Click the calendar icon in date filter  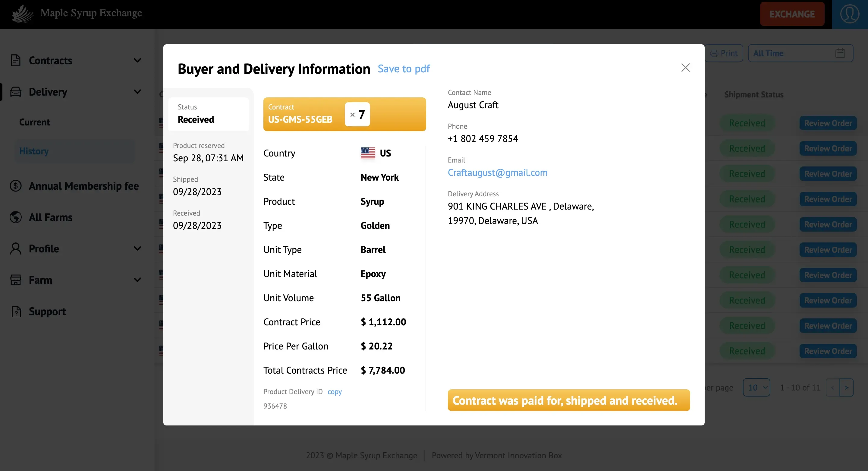pos(840,53)
